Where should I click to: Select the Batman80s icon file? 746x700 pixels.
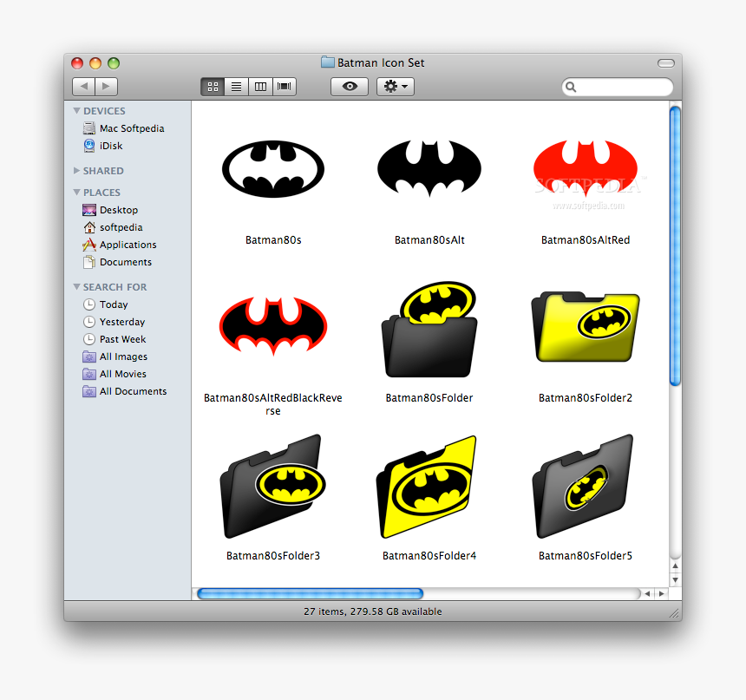[x=273, y=169]
